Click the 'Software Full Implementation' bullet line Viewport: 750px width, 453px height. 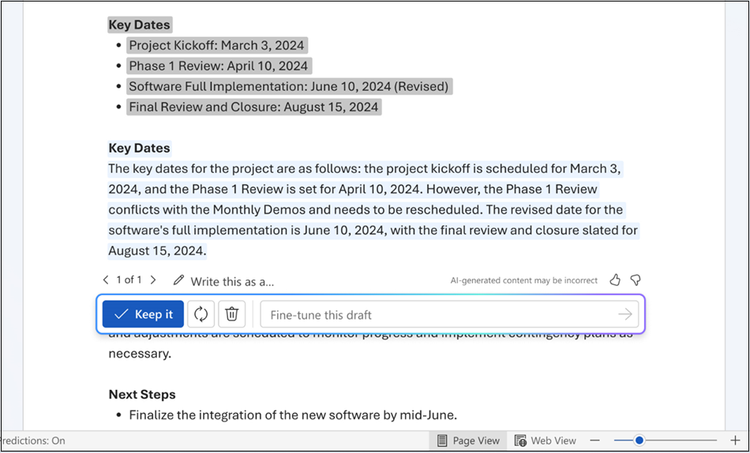point(289,87)
